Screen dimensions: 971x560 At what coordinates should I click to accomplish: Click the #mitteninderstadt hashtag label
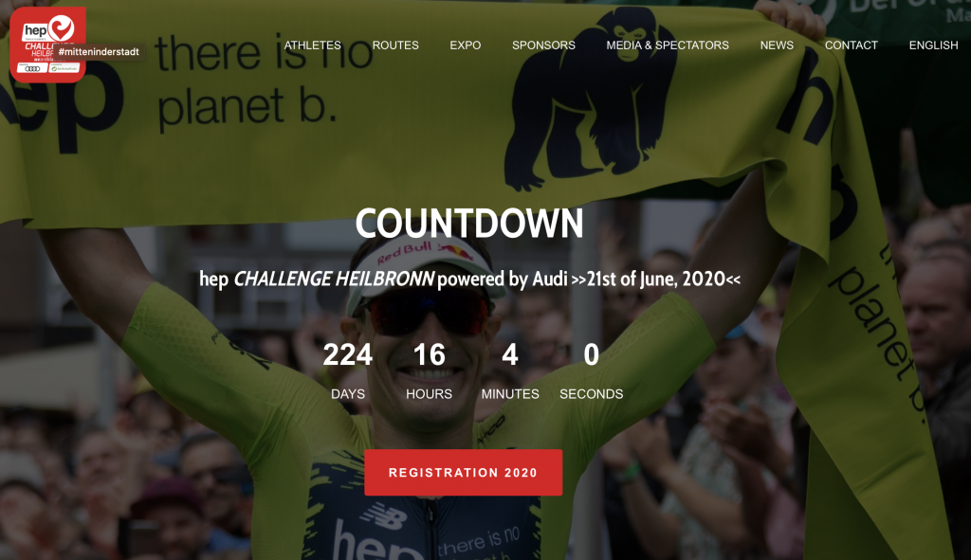tap(99, 52)
